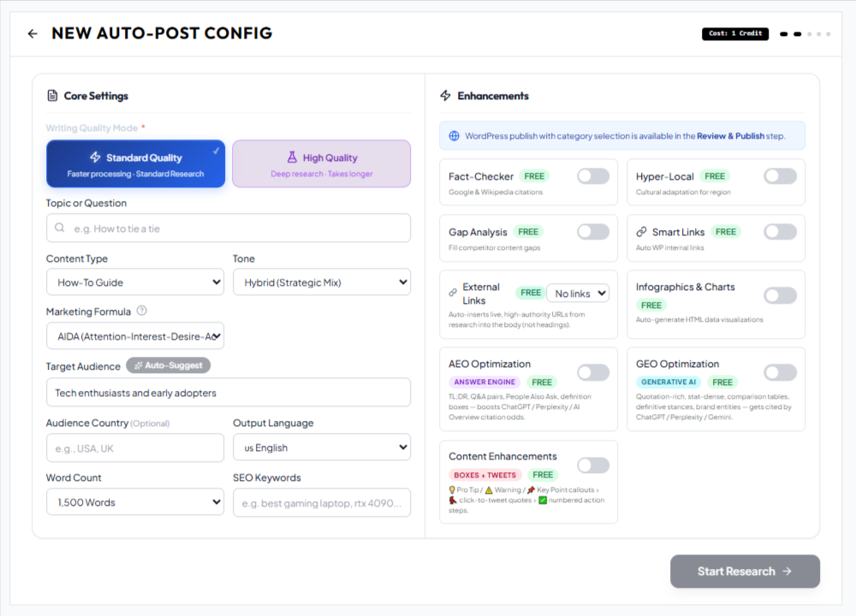Turn on GEO Optimization toggle
Image resolution: width=856 pixels, height=616 pixels.
tap(780, 373)
